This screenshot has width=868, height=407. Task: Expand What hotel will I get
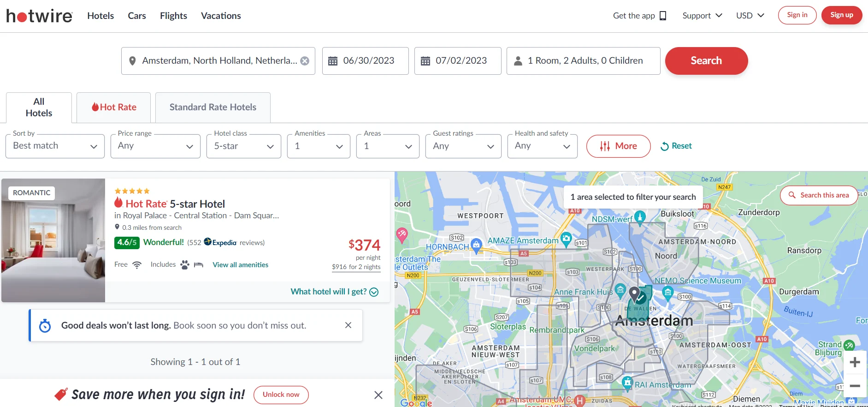point(334,292)
